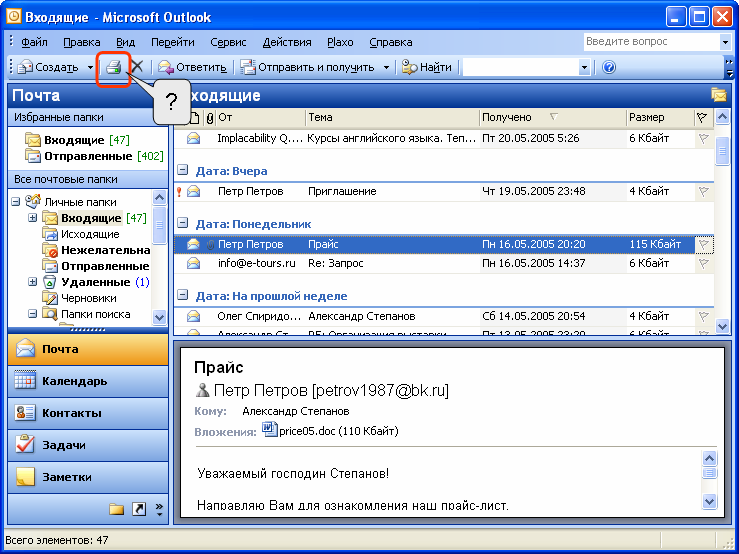The image size is (739, 554).
Task: Select Отправленные [402] in favorites
Action: point(94,156)
